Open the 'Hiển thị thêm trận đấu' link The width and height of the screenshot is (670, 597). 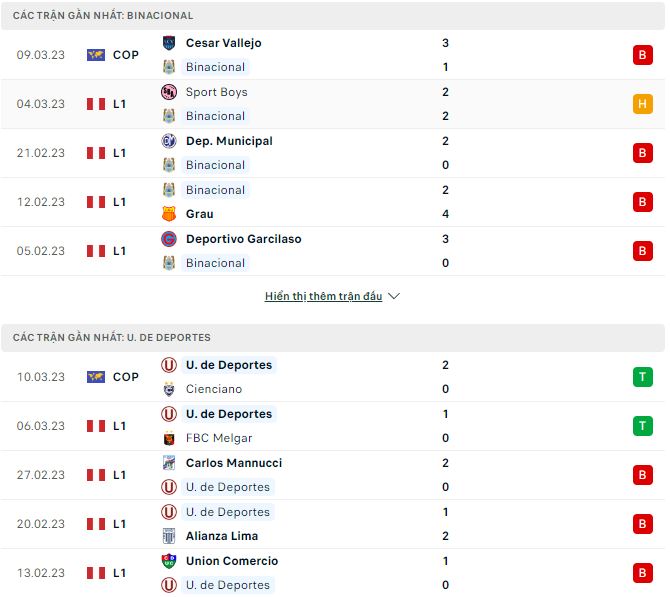click(323, 297)
